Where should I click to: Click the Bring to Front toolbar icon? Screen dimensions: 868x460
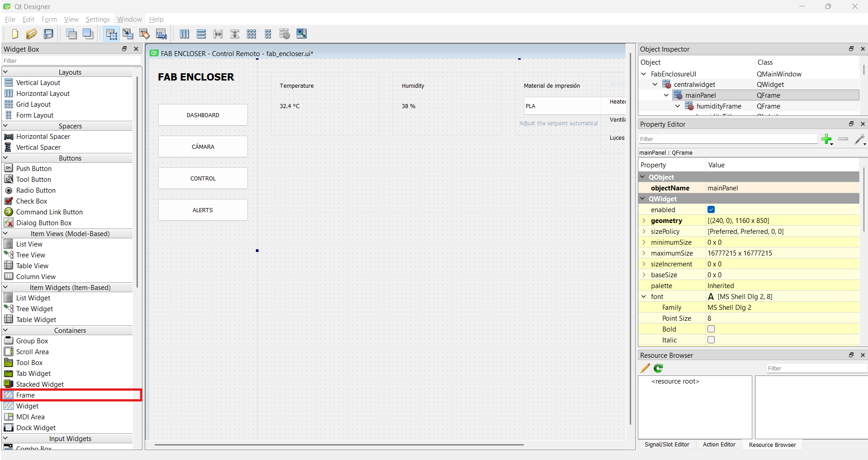(x=88, y=34)
